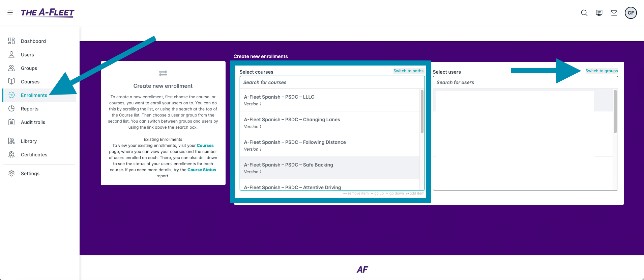
Task: Click the search magnifier icon
Action: [x=584, y=13]
